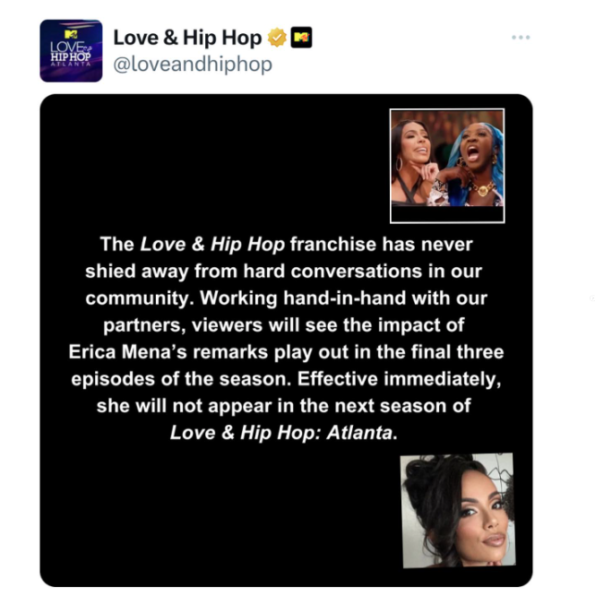Click the line "Working hand-in-hand with our"

coord(344,298)
